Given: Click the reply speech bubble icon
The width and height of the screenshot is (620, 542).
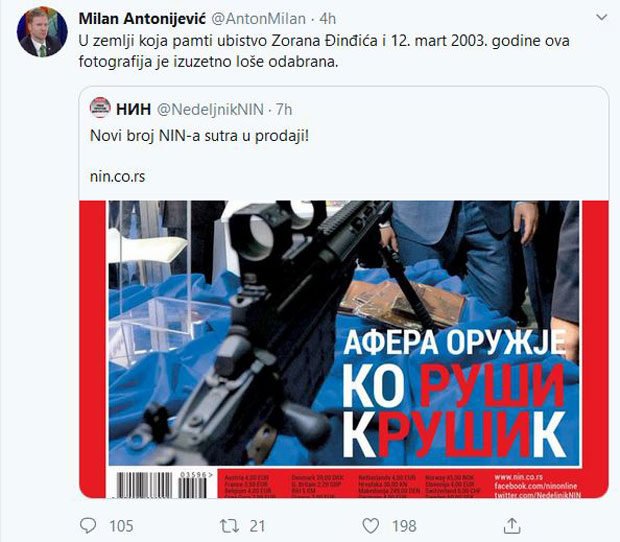Looking at the screenshot, I should point(88,526).
